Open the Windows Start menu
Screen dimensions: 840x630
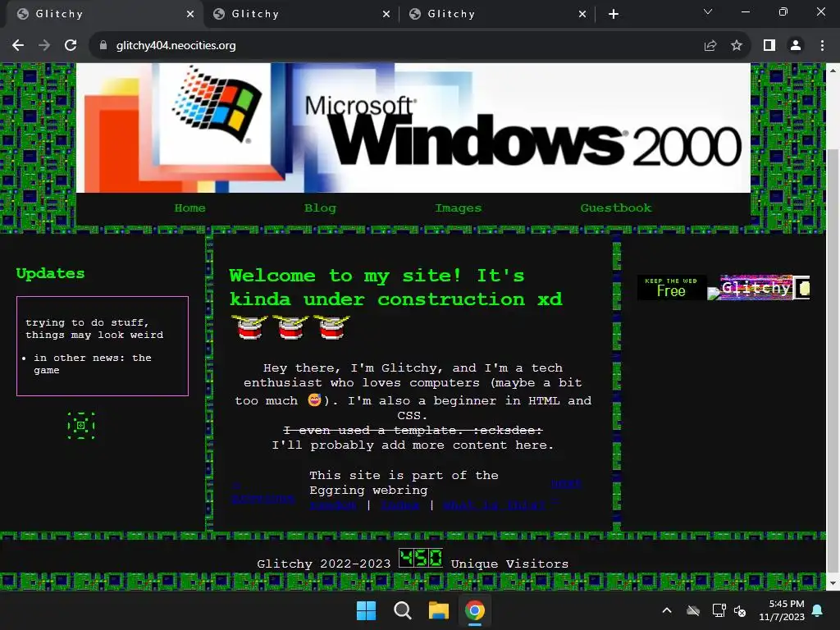[367, 610]
